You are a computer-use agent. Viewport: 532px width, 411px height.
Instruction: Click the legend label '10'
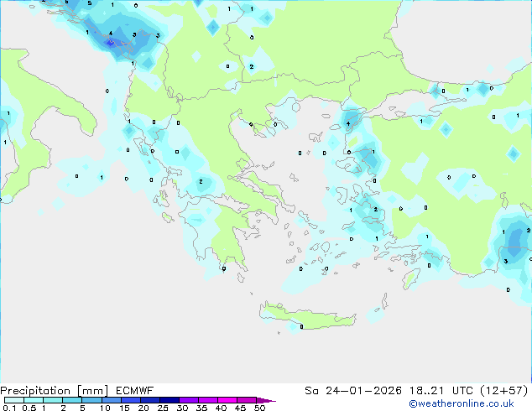click(x=105, y=408)
